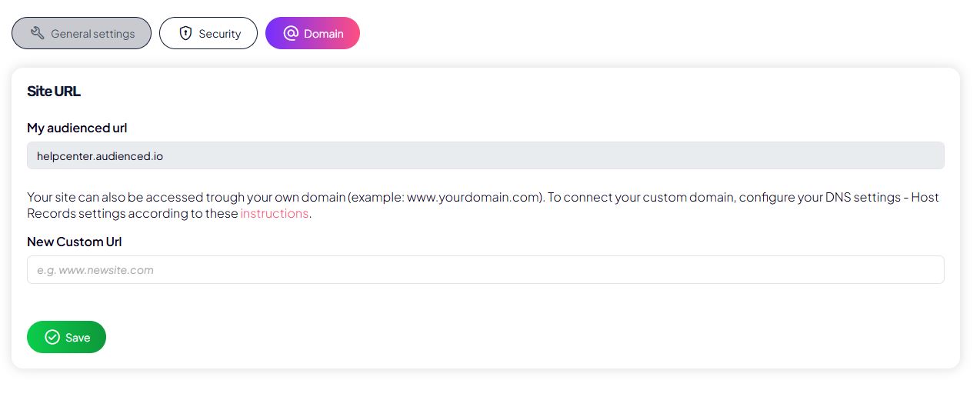Click the read-only helpcenter.audienced.io field
Image resolution: width=980 pixels, height=417 pixels.
pyautogui.click(x=485, y=155)
